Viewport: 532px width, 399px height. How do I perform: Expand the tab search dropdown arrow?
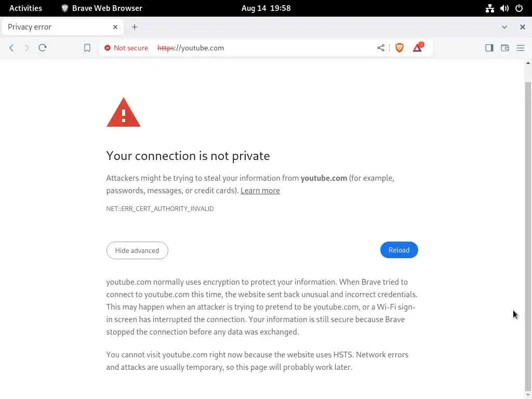click(504, 27)
